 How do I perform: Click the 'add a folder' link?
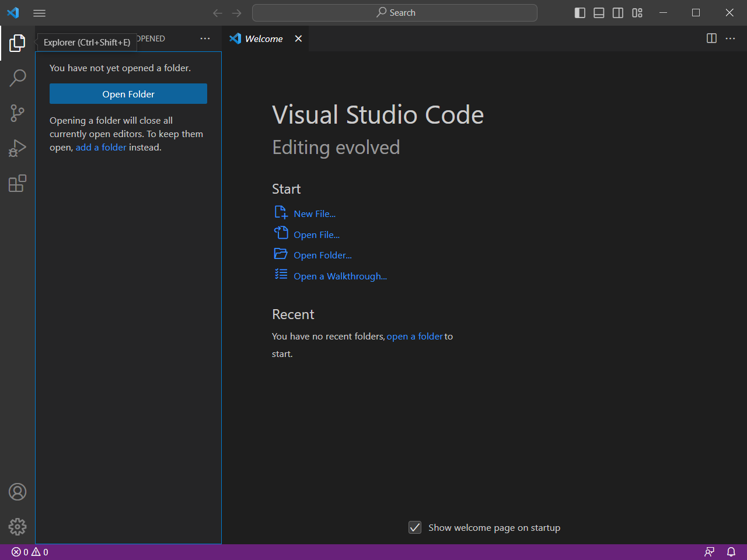pyautogui.click(x=101, y=148)
